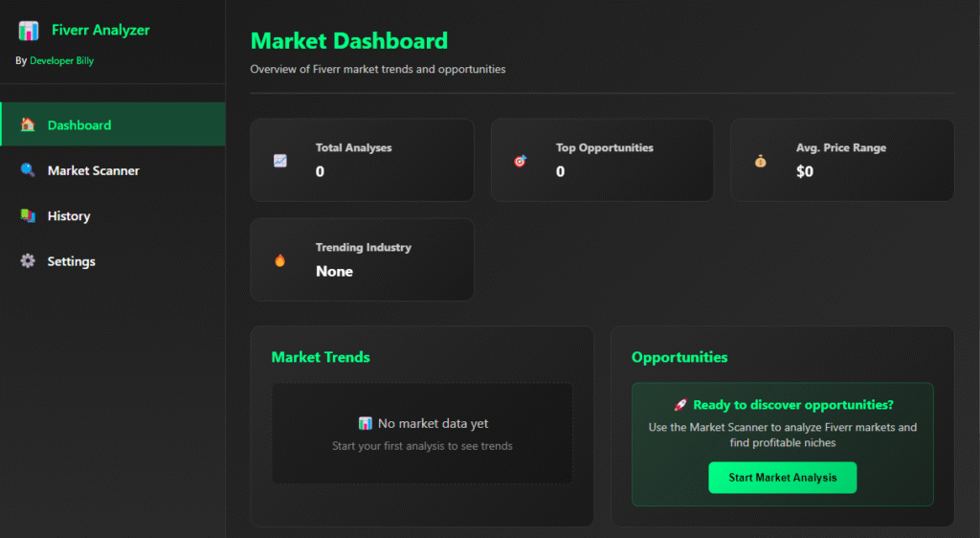The width and height of the screenshot is (980, 538).
Task: Click the $0 price value
Action: [x=804, y=171]
